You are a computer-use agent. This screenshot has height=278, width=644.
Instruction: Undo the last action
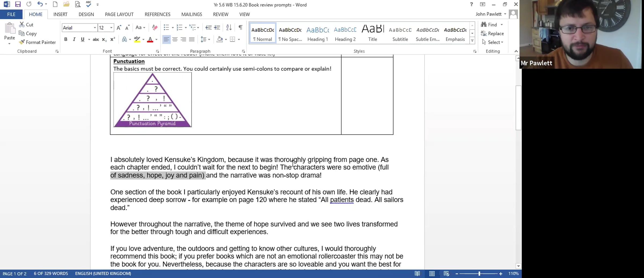tap(40, 4)
